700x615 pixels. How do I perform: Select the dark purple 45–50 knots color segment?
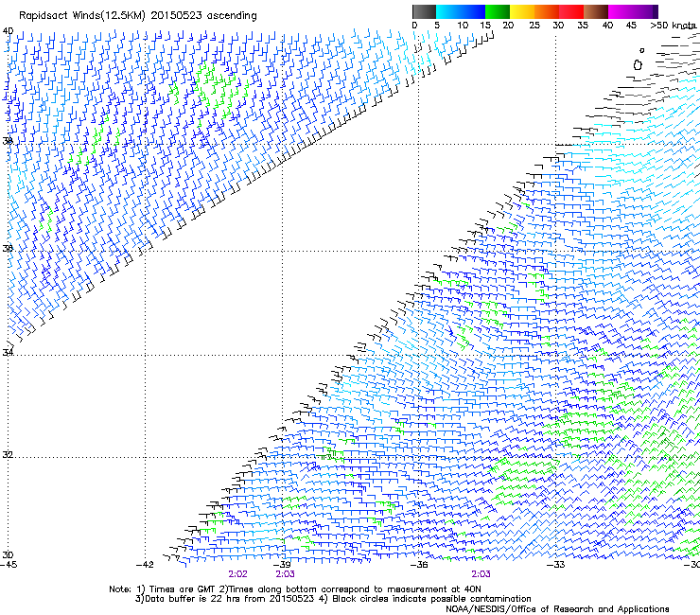[645, 11]
